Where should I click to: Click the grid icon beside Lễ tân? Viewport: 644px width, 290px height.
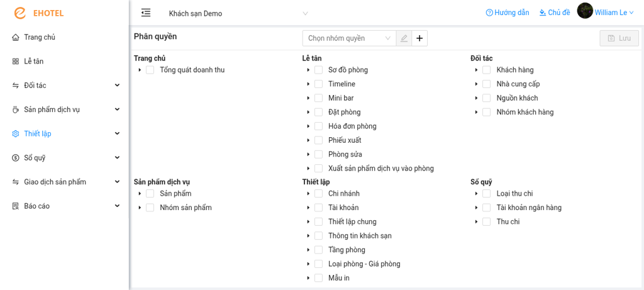[x=16, y=62]
